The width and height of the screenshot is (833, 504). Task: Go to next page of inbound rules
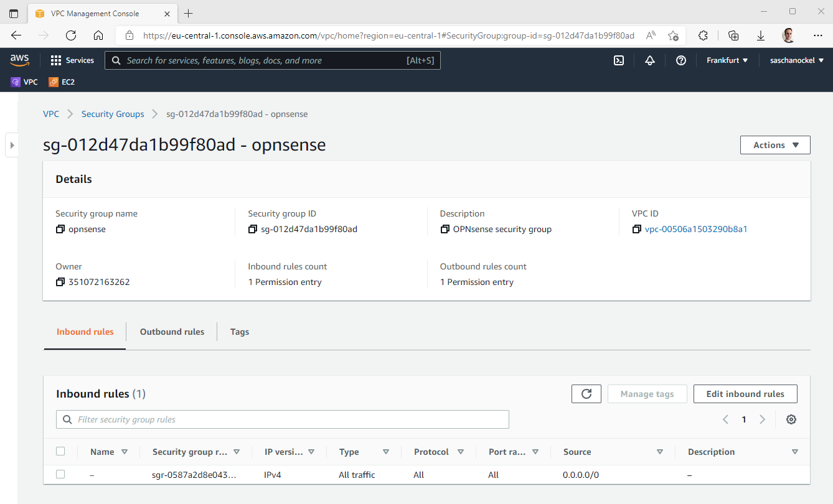tap(763, 419)
